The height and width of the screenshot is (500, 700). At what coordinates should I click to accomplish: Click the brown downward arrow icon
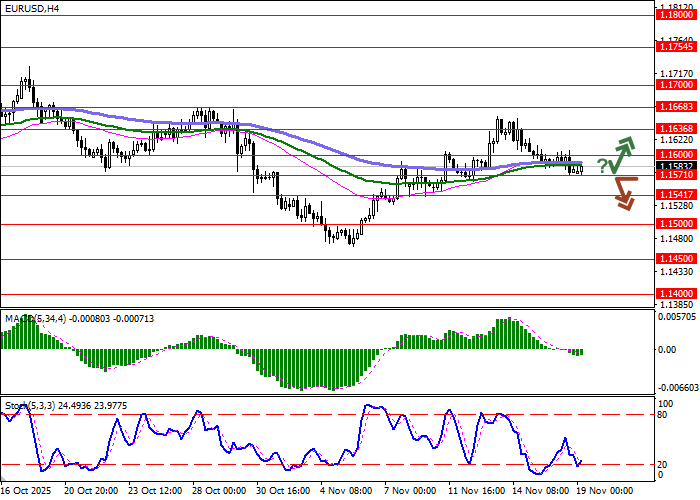(x=625, y=192)
